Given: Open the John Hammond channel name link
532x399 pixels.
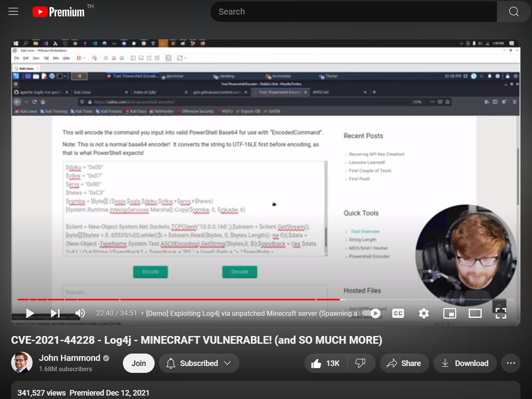Looking at the screenshot, I should pos(69,358).
